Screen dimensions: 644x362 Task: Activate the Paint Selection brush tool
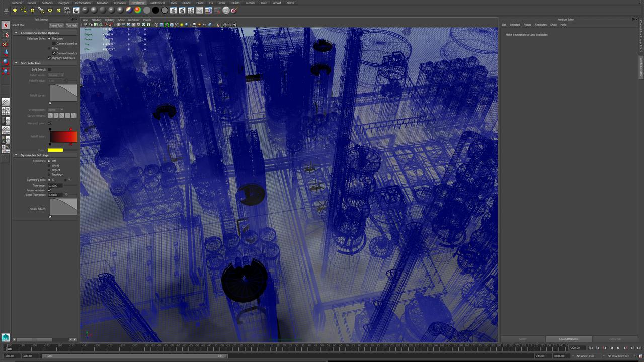6,44
